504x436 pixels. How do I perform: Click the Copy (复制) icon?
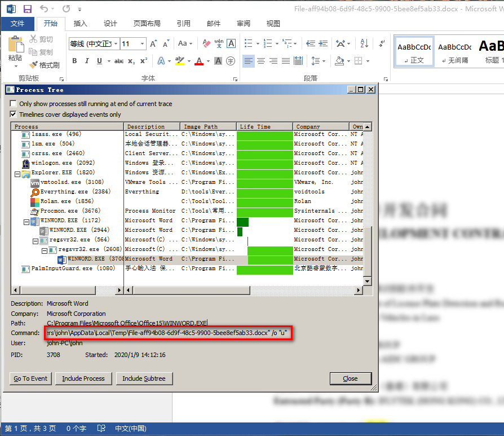(x=33, y=52)
